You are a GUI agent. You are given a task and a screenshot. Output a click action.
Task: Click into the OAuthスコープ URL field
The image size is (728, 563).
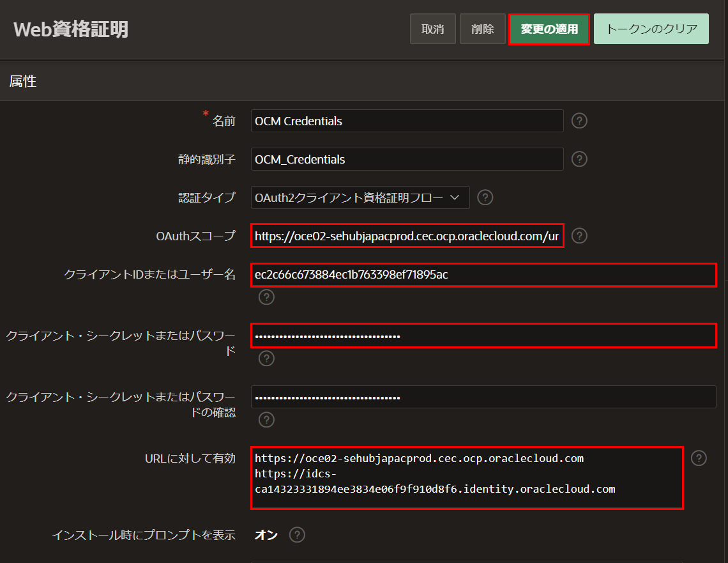click(x=407, y=236)
